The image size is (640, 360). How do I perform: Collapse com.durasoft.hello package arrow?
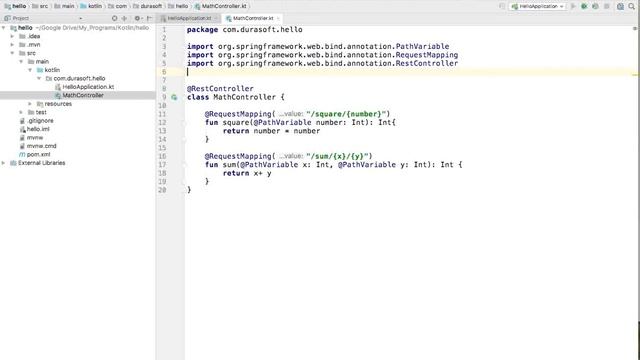click(40, 78)
